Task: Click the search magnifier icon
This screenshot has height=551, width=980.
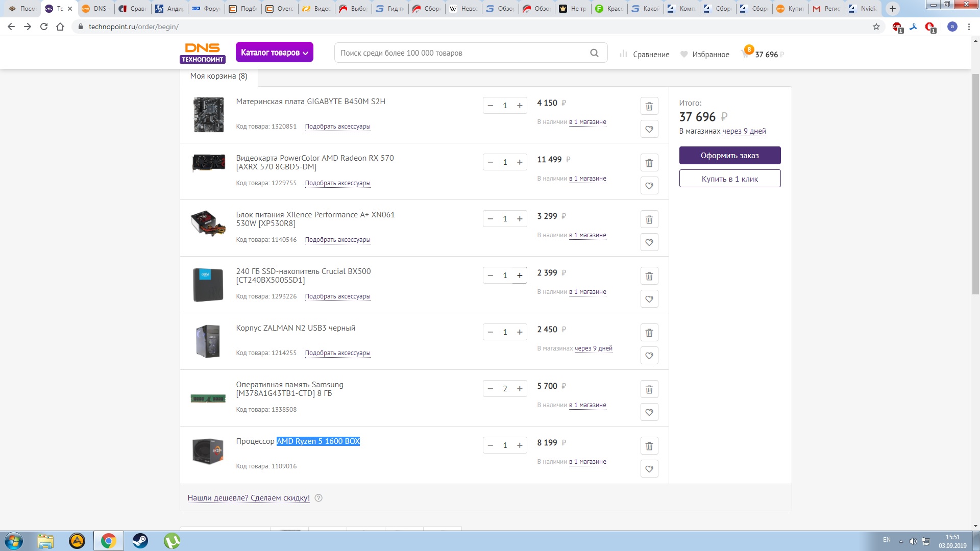Action: coord(594,53)
